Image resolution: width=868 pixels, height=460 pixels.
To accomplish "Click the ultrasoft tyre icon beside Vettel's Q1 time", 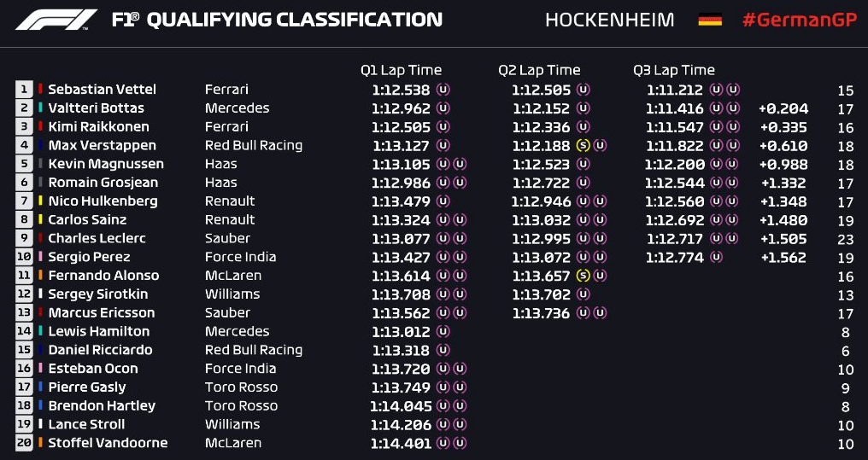I will [x=443, y=89].
